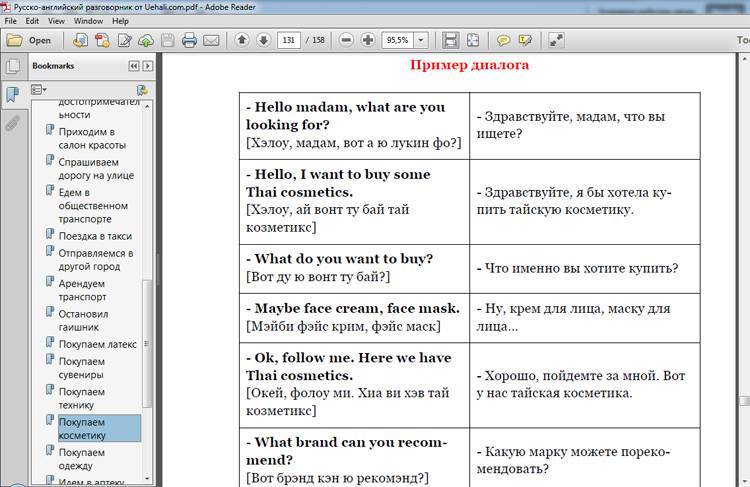This screenshot has height=487, width=750.
Task: Open the zoom level dropdown arrow
Action: (x=421, y=41)
